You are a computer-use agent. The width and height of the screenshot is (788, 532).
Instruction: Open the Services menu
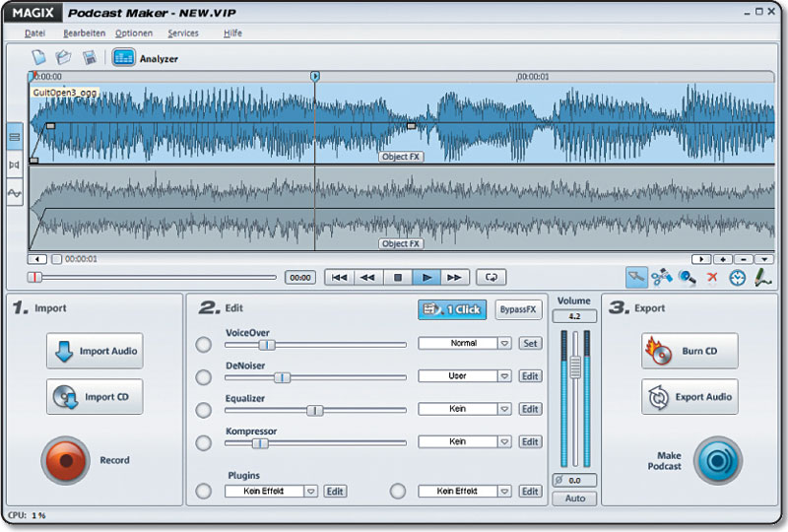pos(183,33)
